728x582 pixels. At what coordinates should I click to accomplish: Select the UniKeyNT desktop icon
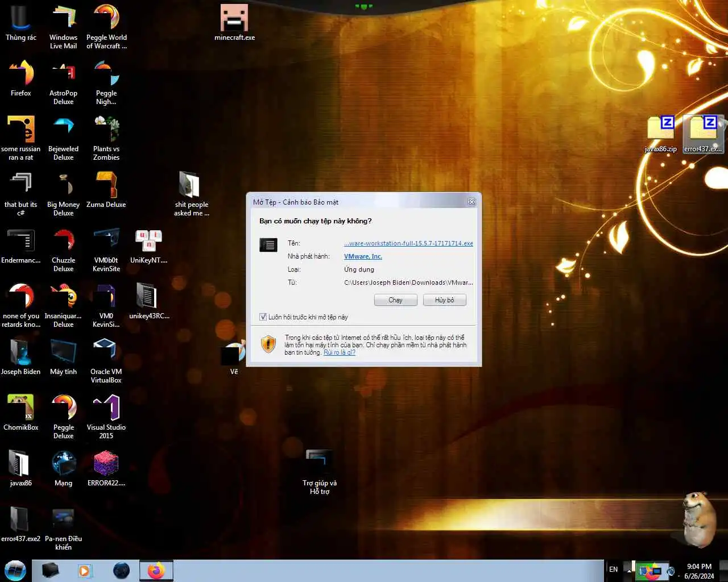click(148, 246)
